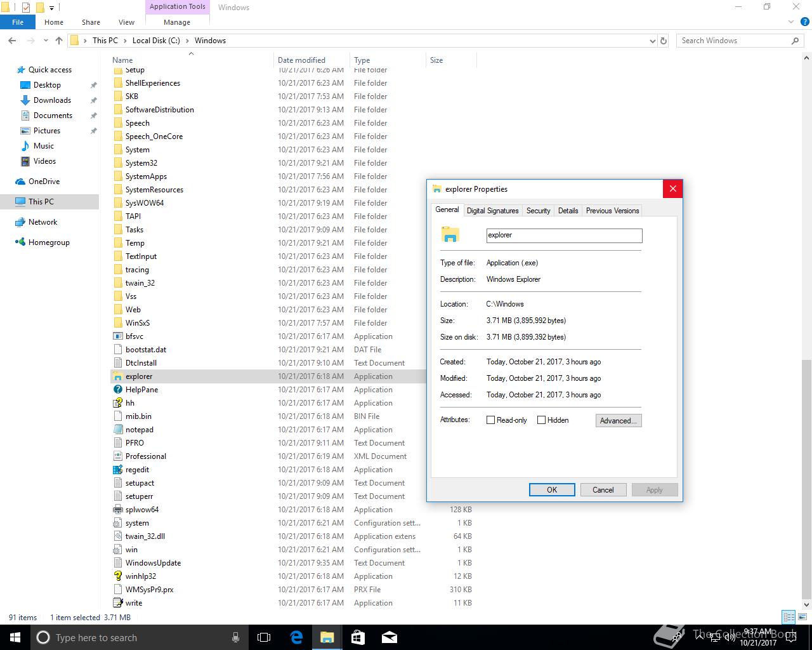Expand the ribbon with the chevron
This screenshot has height=650, width=812.
790,22
